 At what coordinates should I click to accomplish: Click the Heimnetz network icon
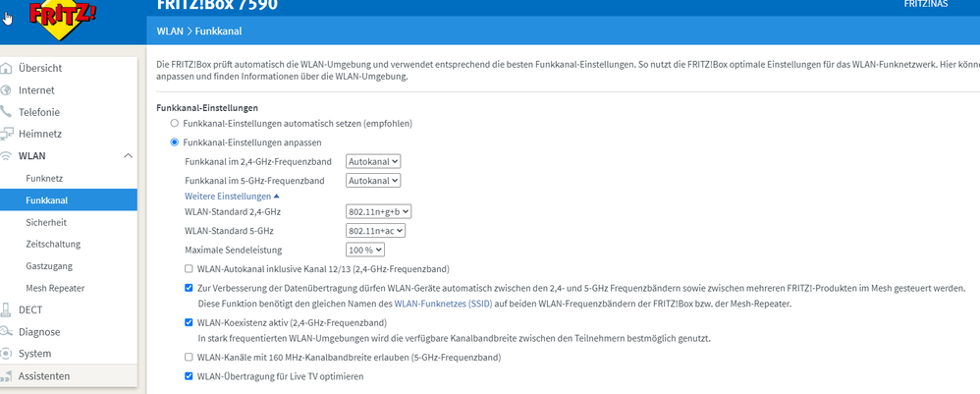click(x=6, y=134)
